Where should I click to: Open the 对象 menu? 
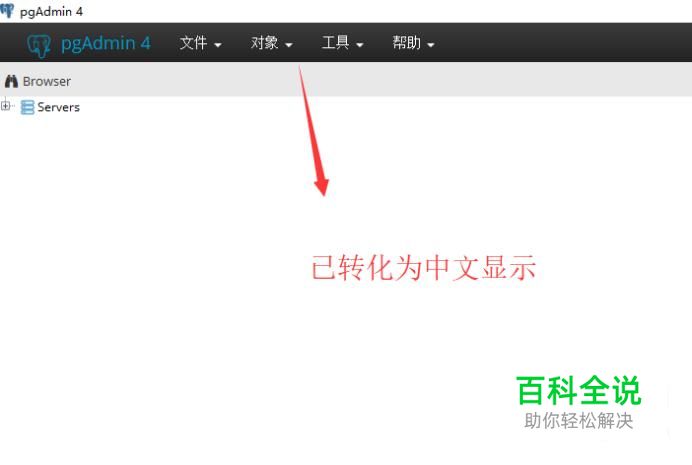pyautogui.click(x=271, y=43)
